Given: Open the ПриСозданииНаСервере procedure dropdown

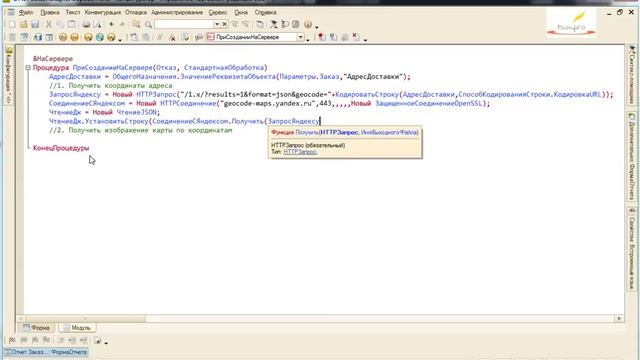Looking at the screenshot, I should (300, 38).
